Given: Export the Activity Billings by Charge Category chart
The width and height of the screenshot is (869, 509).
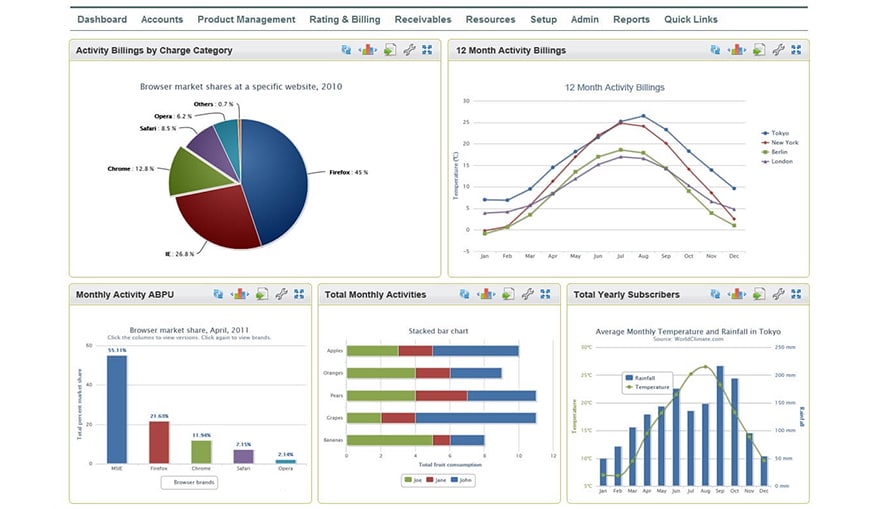Looking at the screenshot, I should click(390, 50).
